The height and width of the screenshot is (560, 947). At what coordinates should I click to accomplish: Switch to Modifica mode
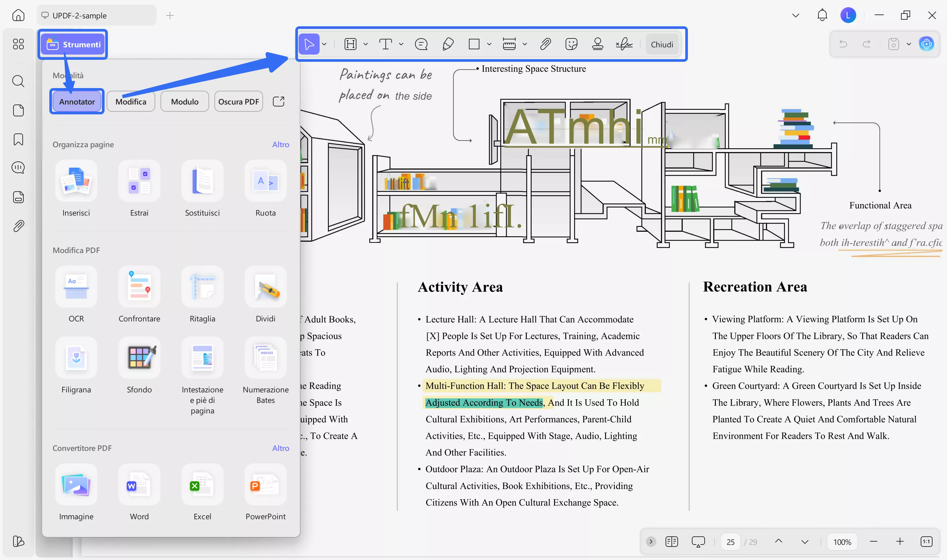131,101
